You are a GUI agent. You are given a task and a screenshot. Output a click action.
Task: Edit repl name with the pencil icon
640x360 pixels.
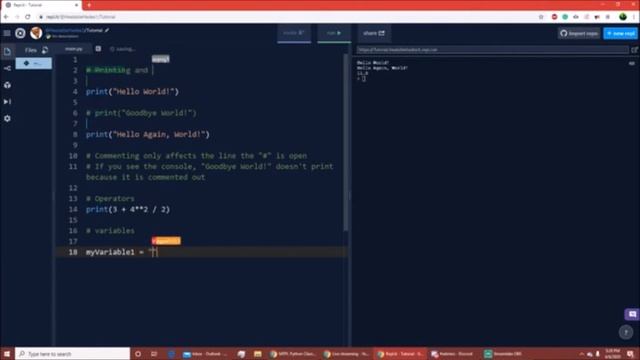(x=107, y=30)
